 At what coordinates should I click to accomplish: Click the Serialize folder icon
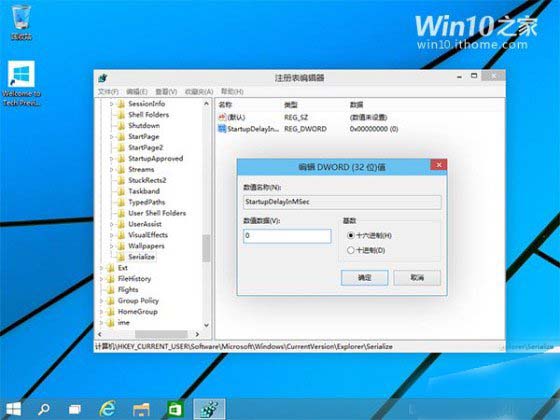point(121,257)
